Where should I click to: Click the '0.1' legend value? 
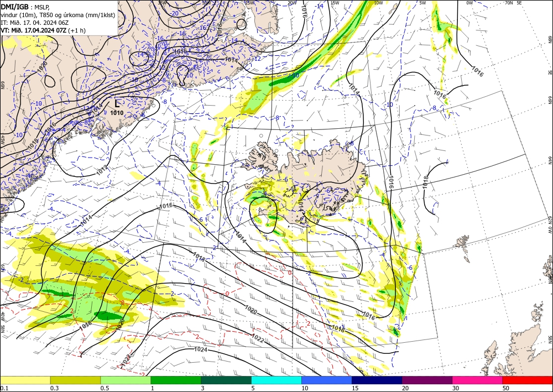3,388
